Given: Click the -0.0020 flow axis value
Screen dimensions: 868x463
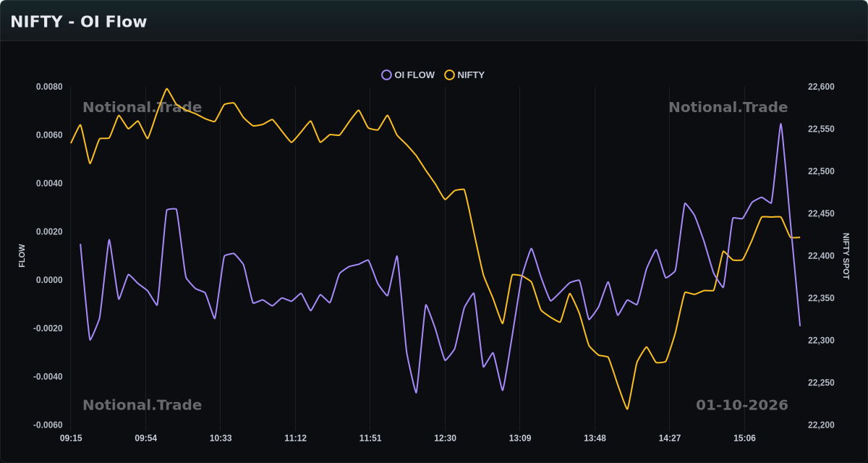Looking at the screenshot, I should [x=48, y=328].
